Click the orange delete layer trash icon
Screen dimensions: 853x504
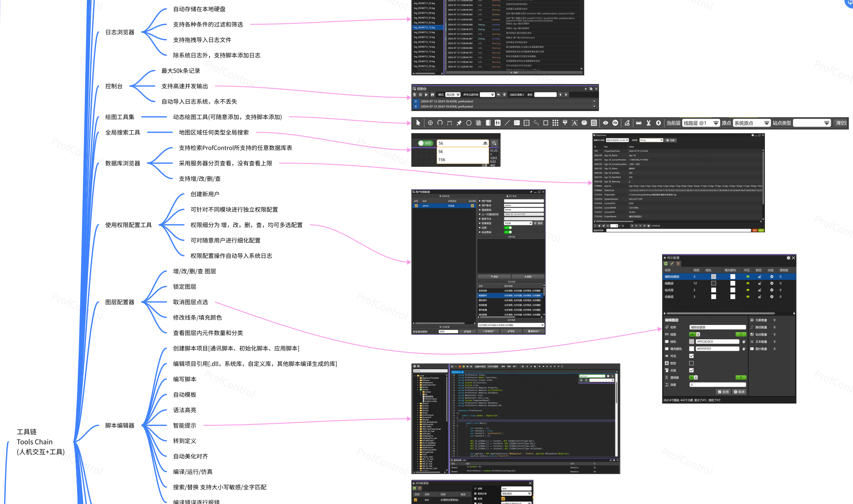(678, 264)
